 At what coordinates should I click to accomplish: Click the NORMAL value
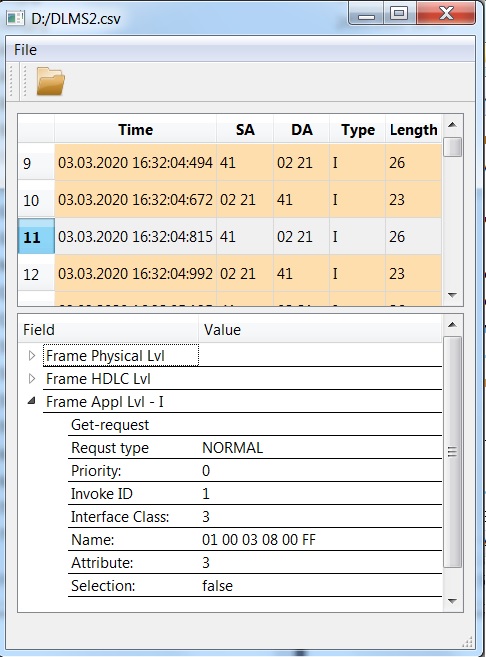tap(233, 448)
